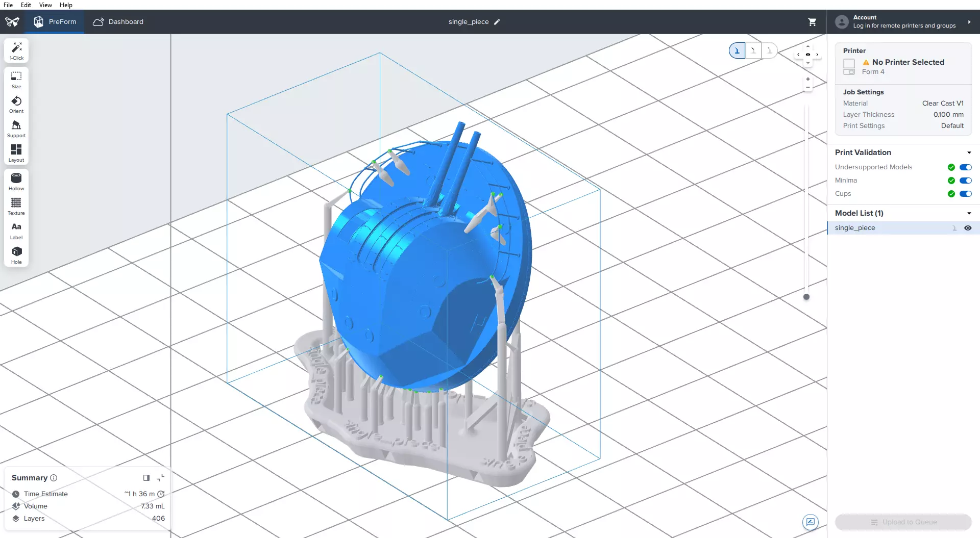The image size is (980, 538).
Task: Open the Job Settings panel
Action: pyautogui.click(x=903, y=109)
